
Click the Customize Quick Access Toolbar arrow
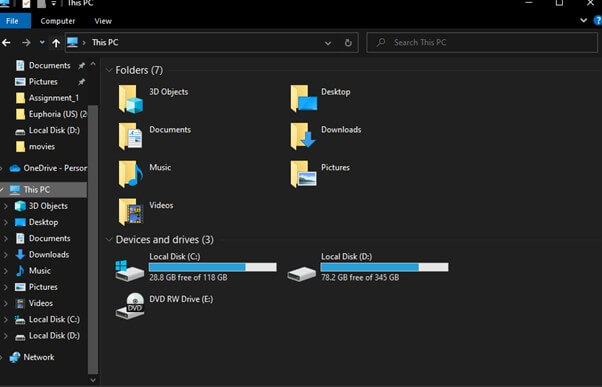click(x=53, y=3)
